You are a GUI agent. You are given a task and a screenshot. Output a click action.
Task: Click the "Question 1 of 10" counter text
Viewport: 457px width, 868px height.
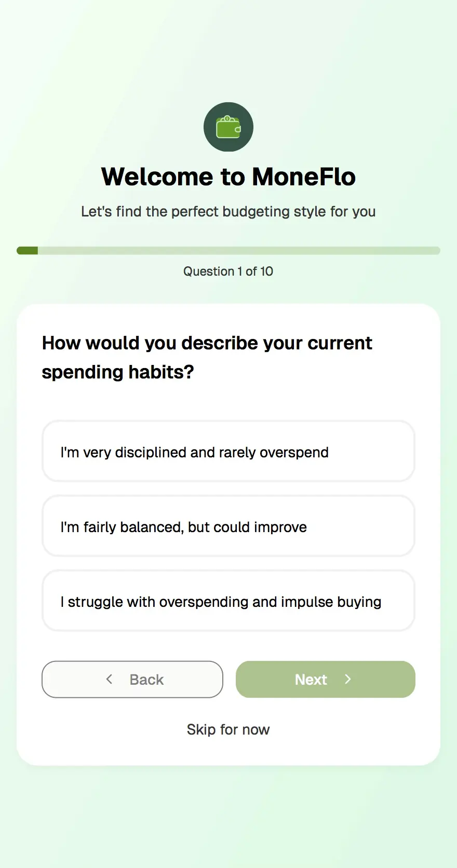tap(228, 271)
